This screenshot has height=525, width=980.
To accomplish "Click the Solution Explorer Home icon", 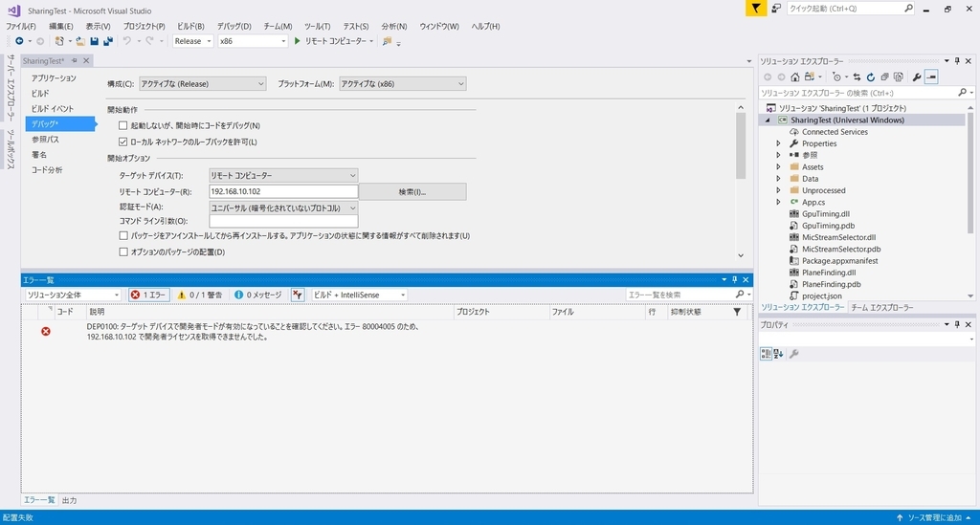I will coord(795,77).
